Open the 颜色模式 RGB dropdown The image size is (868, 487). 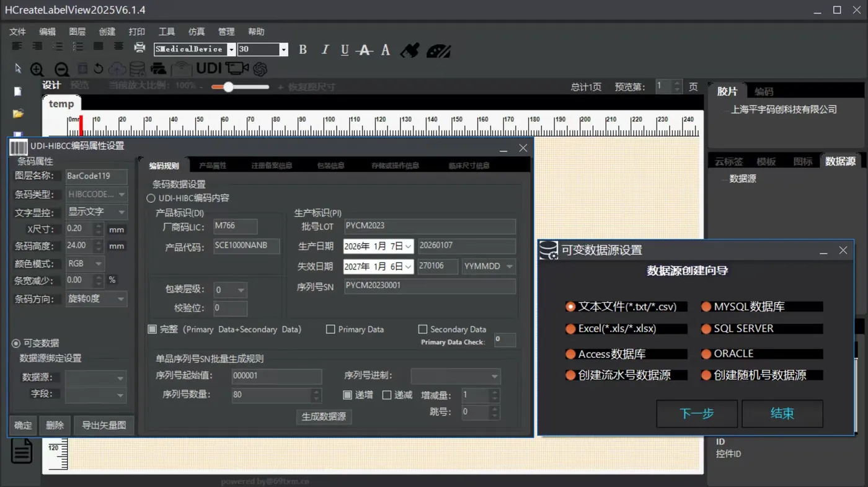[85, 264]
